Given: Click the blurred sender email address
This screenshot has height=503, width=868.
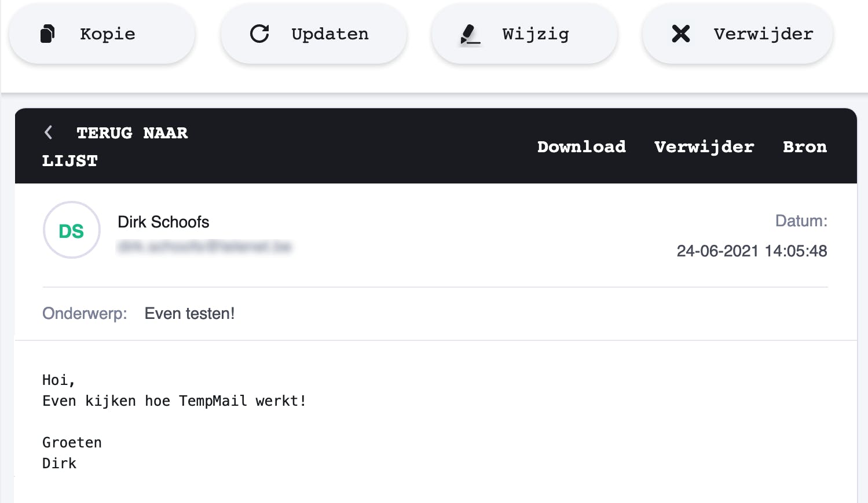Looking at the screenshot, I should (x=204, y=248).
